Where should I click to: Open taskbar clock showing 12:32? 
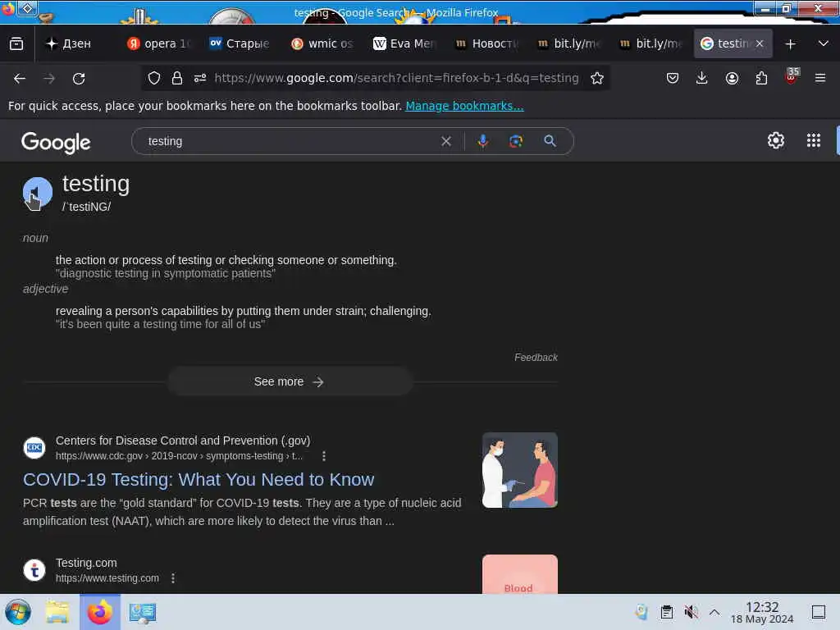point(762,612)
